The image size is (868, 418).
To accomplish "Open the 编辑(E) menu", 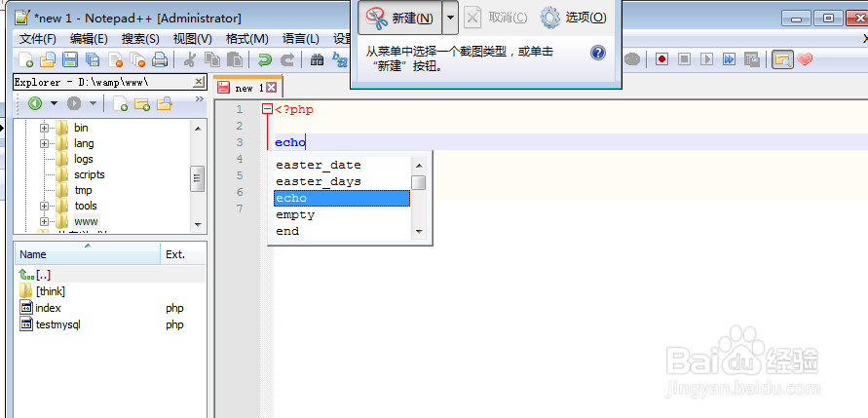I will pyautogui.click(x=89, y=39).
